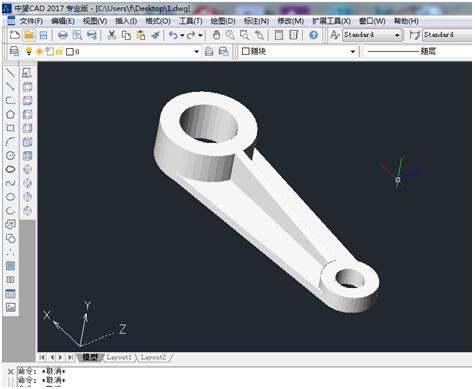Viewport: 475px width, 389px height.
Task: Select the Spline curve tool
Action: [x=10, y=183]
